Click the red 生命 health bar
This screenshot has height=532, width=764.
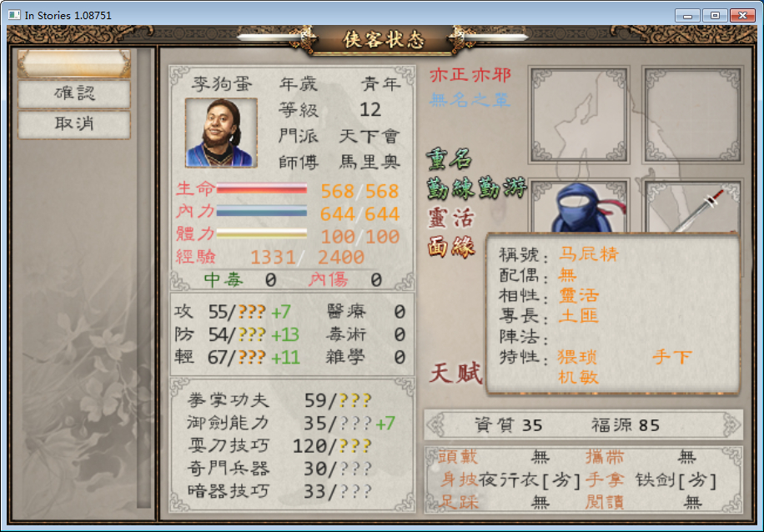pyautogui.click(x=262, y=188)
